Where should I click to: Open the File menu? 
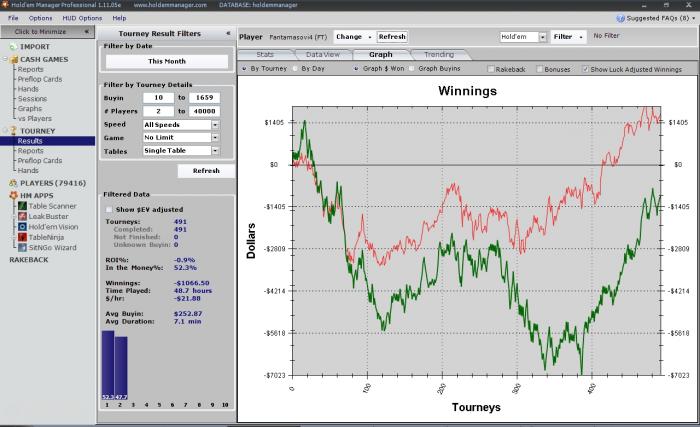[13, 18]
